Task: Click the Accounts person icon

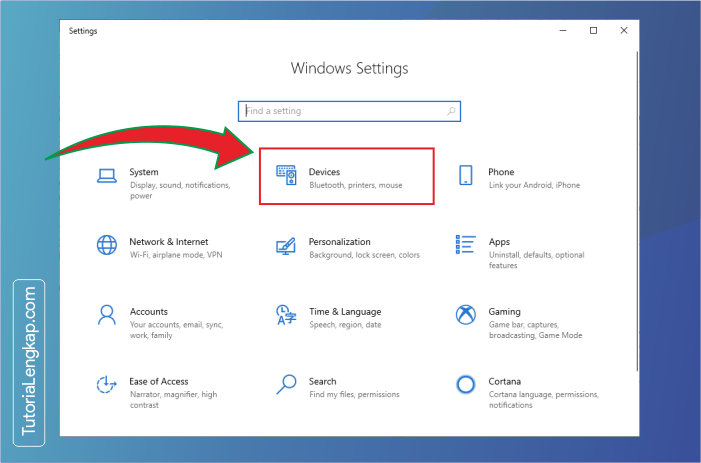Action: pyautogui.click(x=107, y=315)
